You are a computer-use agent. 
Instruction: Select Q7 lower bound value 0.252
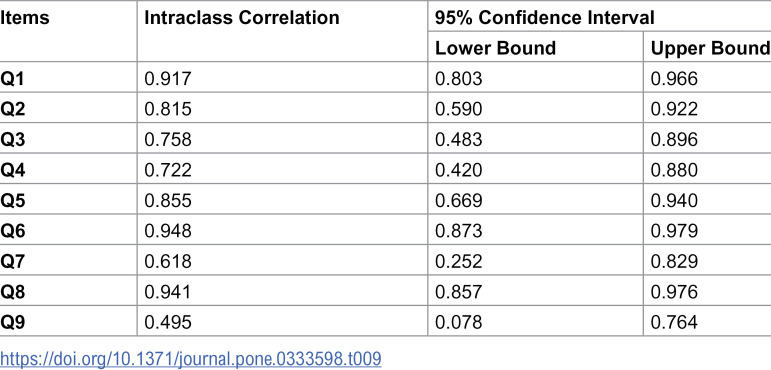tap(458, 261)
